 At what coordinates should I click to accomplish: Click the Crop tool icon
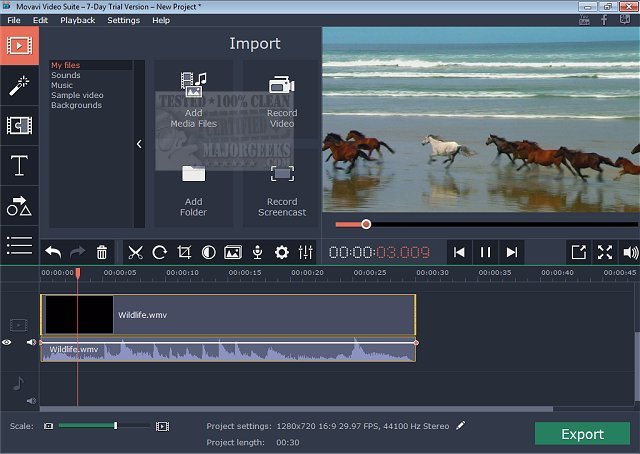coord(184,252)
